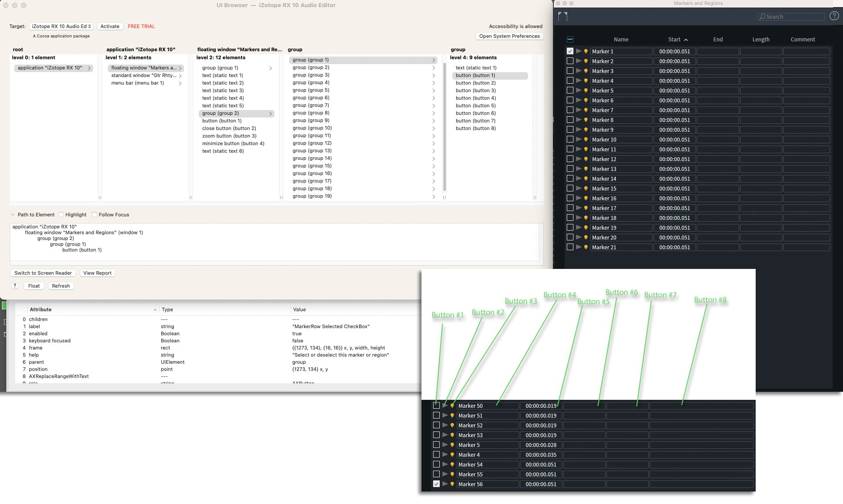The height and width of the screenshot is (504, 843).
Task: Click the corner-bracket icon atop Markers and Regions
Action: pyautogui.click(x=563, y=16)
